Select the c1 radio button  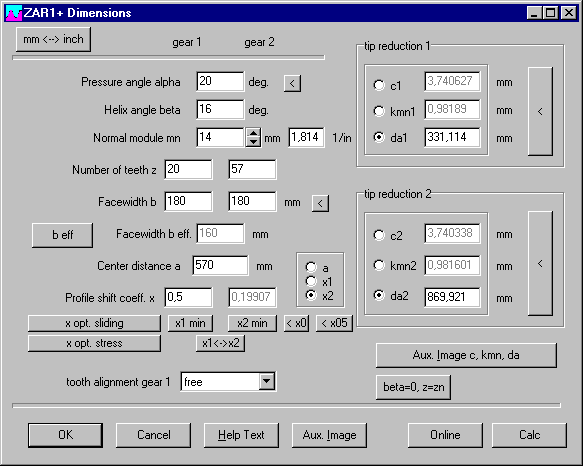379,85
